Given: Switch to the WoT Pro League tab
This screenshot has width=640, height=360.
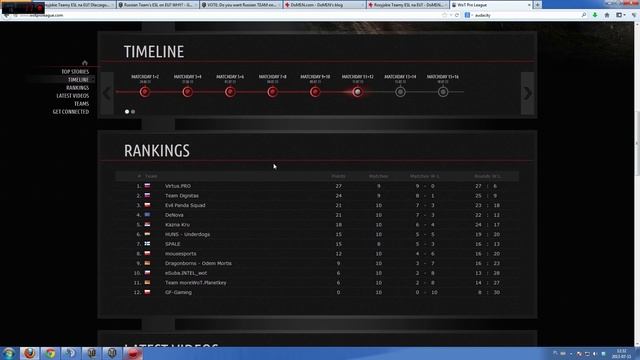Looking at the screenshot, I should point(492,5).
